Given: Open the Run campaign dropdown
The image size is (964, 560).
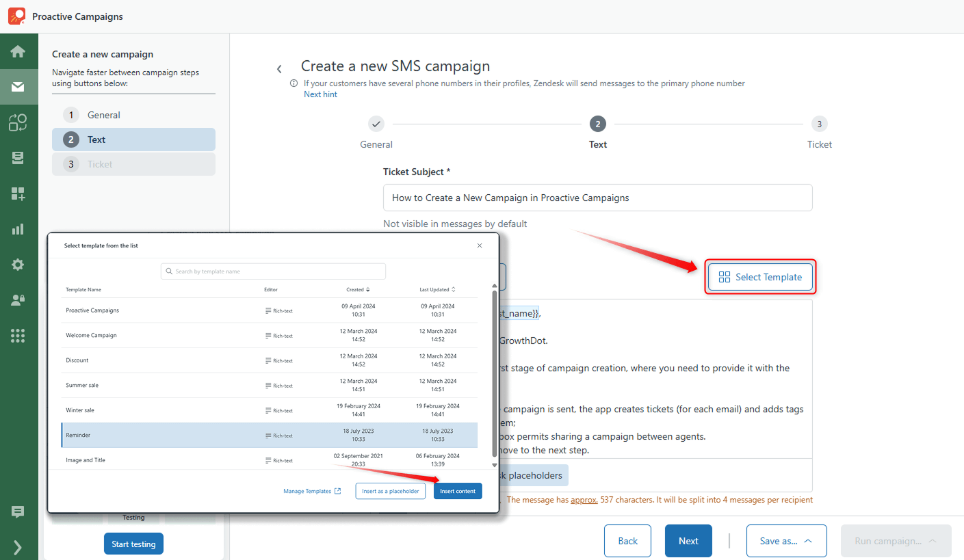Looking at the screenshot, I should coord(896,541).
